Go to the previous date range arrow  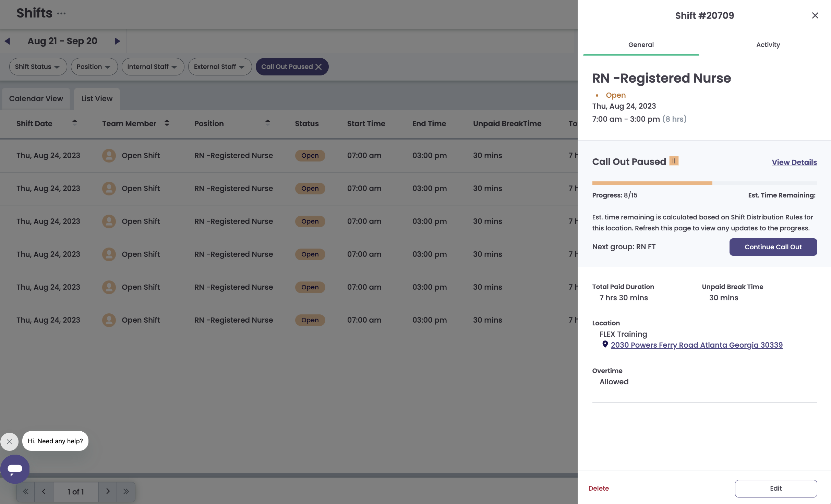pos(8,41)
